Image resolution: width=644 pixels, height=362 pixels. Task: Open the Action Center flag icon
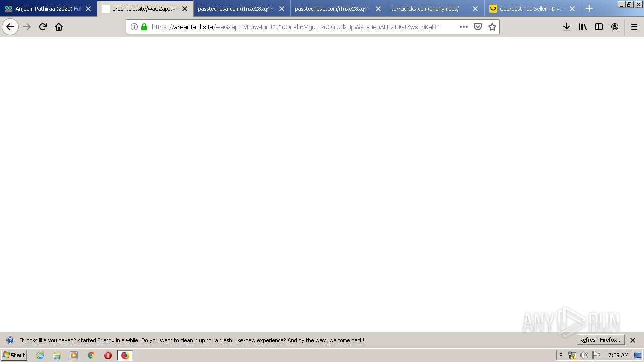point(596,355)
